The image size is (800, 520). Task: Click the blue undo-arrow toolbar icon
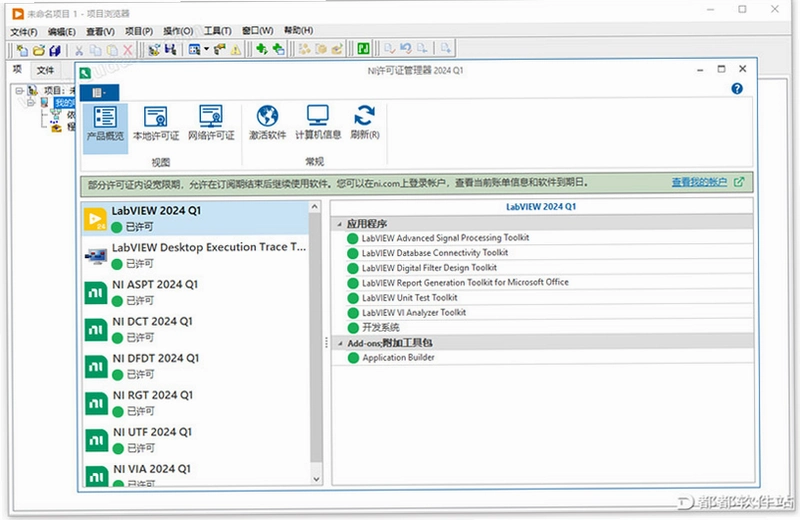click(x=406, y=48)
